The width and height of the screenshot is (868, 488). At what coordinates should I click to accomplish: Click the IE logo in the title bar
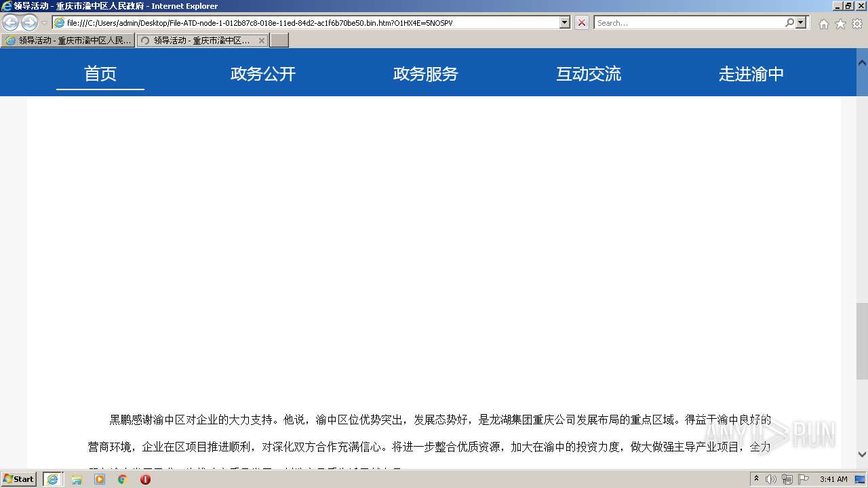(7, 6)
